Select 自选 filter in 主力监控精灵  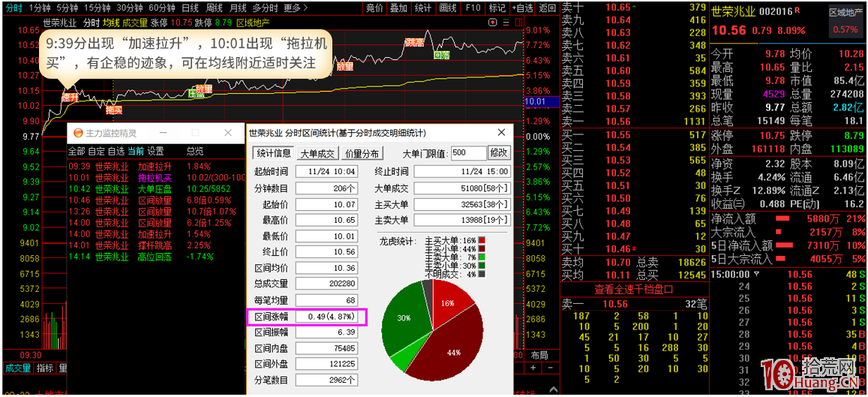(116, 151)
